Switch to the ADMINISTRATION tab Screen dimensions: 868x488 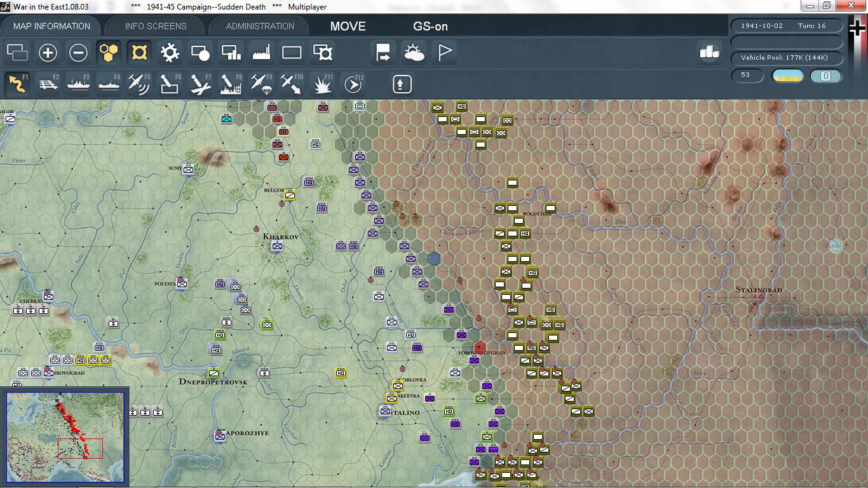pos(260,26)
